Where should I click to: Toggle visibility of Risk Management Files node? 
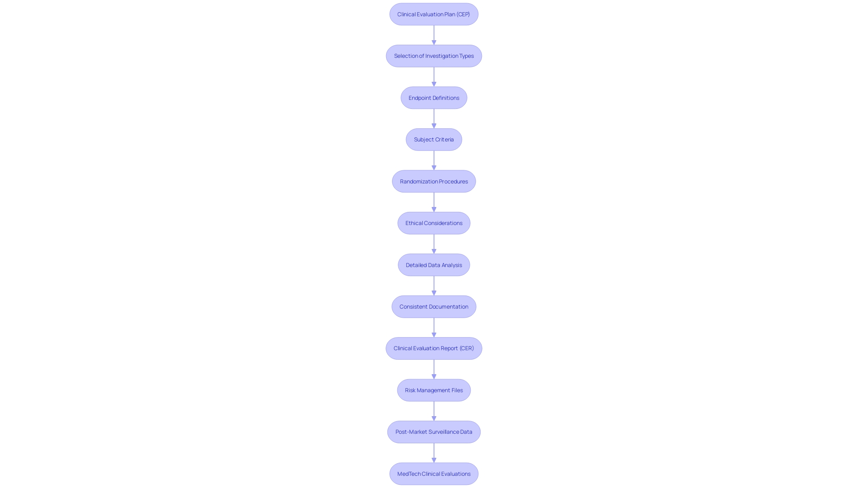tap(434, 389)
